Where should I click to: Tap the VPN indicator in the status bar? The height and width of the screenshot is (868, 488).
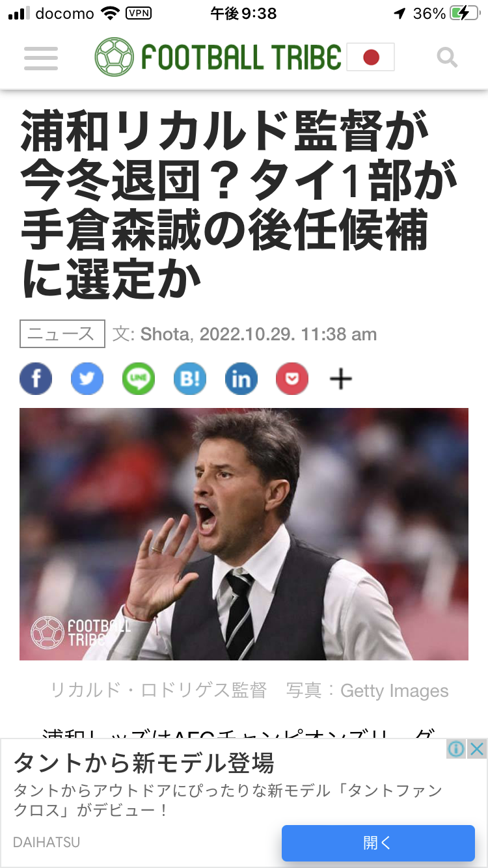tap(139, 12)
